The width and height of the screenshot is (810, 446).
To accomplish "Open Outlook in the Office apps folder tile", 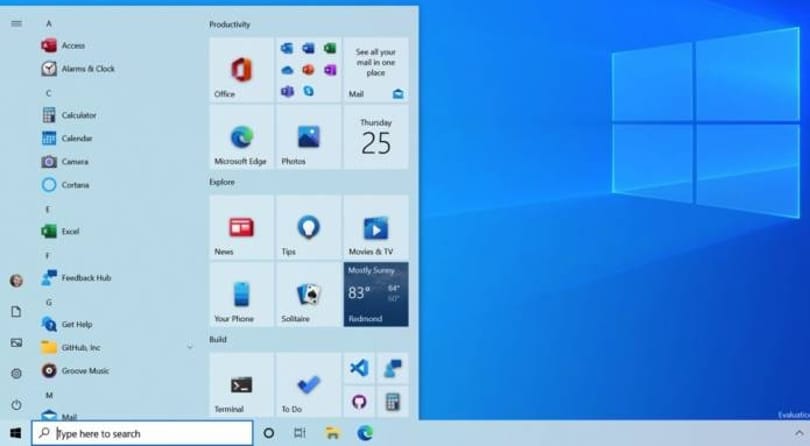I will click(287, 49).
